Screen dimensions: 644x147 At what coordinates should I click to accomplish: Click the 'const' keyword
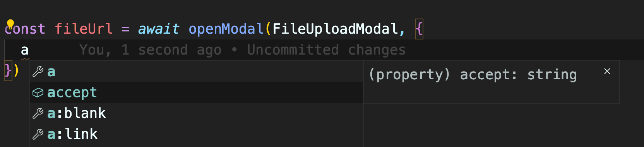pos(25,29)
